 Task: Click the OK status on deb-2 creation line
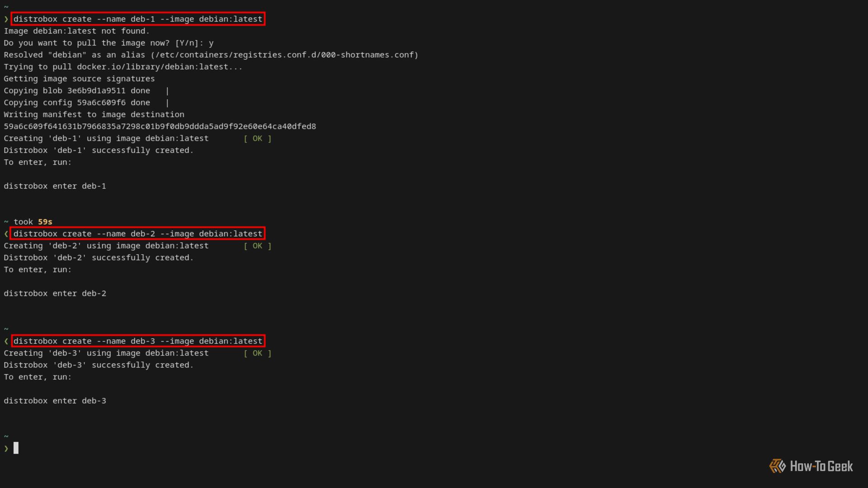(257, 246)
